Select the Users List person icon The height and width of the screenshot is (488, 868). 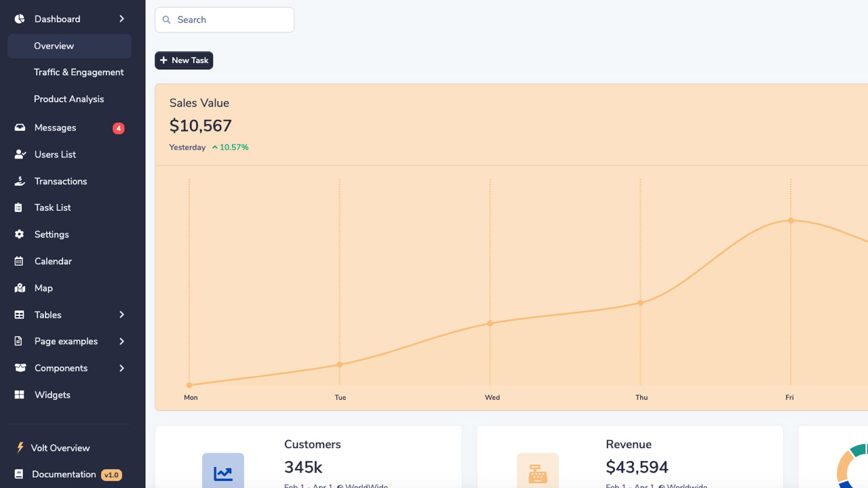click(x=20, y=155)
